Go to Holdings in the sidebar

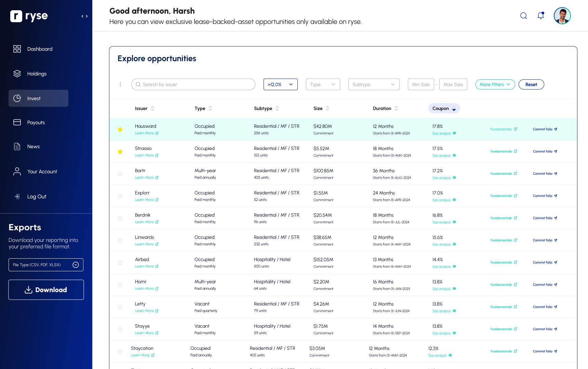(37, 74)
